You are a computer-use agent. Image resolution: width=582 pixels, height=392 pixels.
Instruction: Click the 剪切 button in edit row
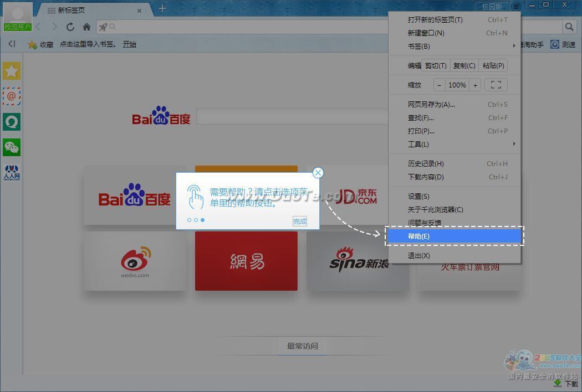[x=436, y=66]
